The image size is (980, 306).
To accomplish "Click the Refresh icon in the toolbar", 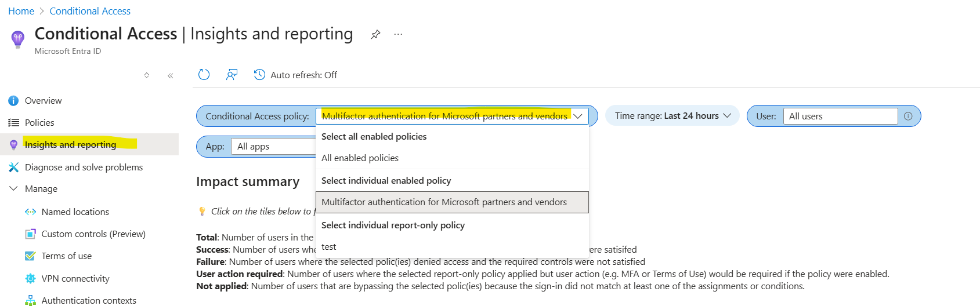I will [x=204, y=75].
